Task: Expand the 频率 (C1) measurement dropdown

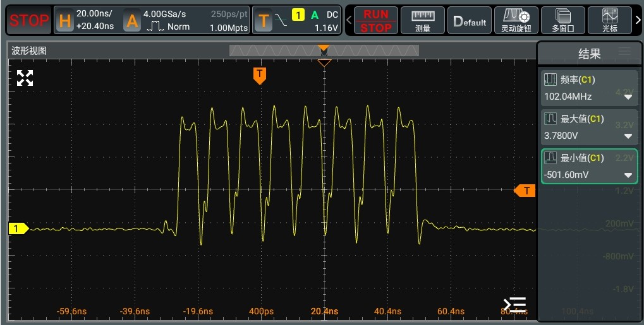Action: 628,97
